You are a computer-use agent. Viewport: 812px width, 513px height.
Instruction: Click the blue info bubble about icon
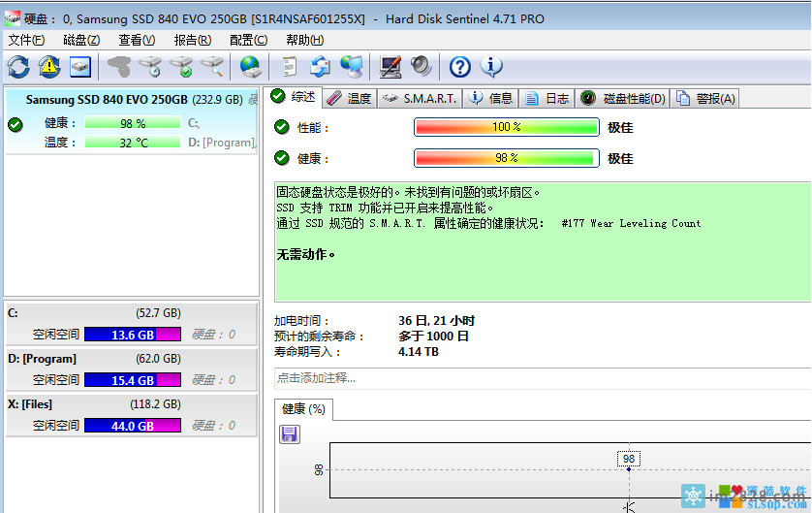(x=491, y=67)
